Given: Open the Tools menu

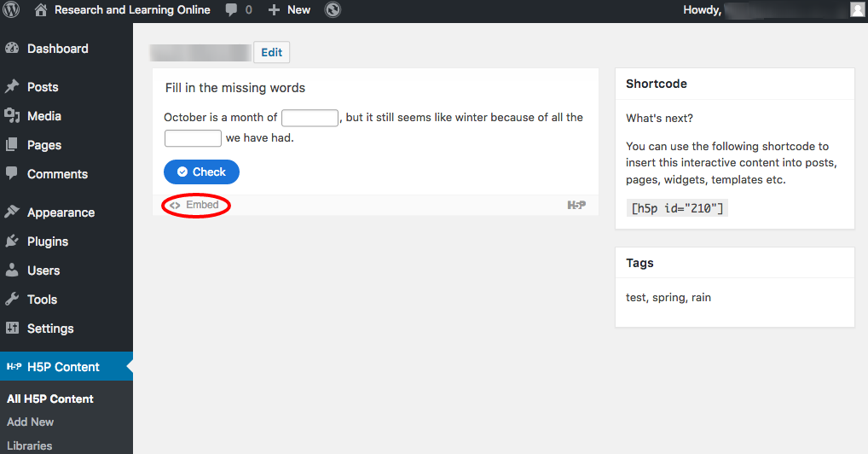Looking at the screenshot, I should [42, 300].
